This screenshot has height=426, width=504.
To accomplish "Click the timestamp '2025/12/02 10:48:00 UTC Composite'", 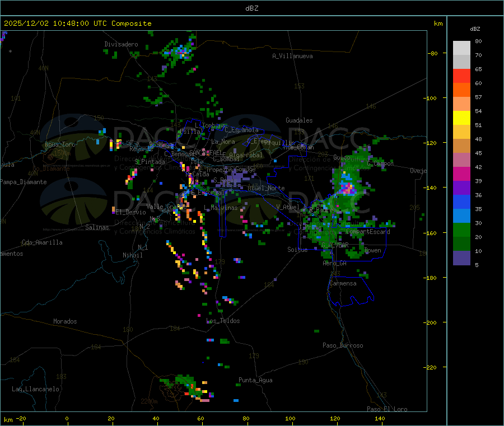I will (77, 24).
